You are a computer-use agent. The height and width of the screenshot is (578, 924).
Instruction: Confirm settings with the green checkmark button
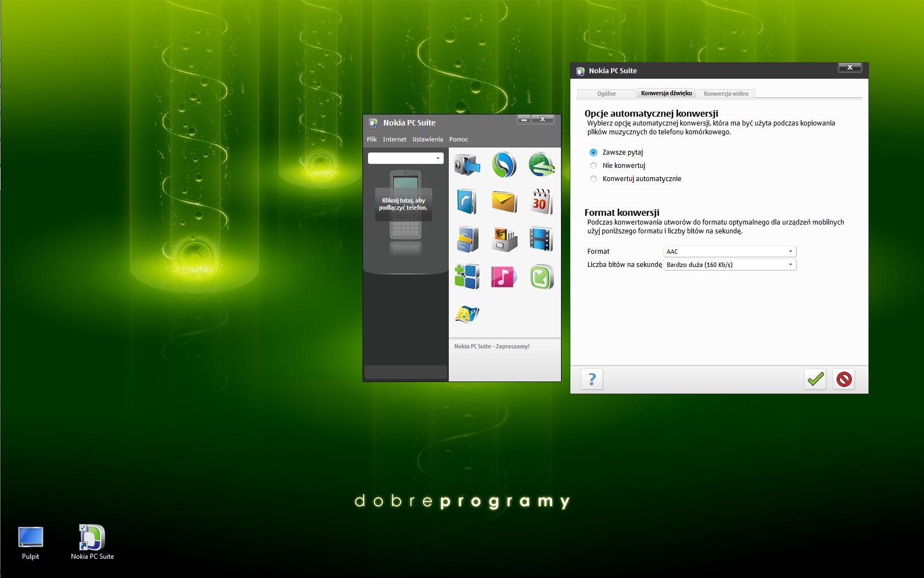point(815,379)
